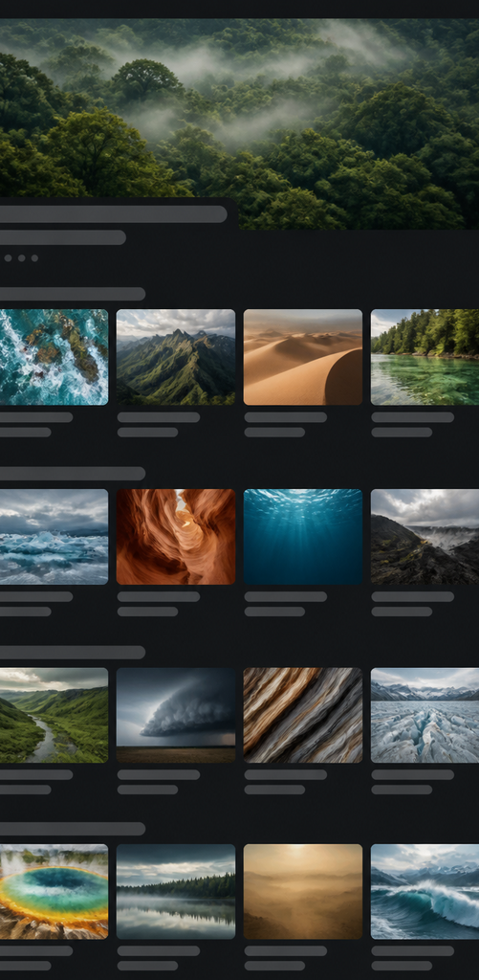Image resolution: width=479 pixels, height=980 pixels.
Task: Click the three-dot pagination indicator below the hero
Action: pos(21,258)
